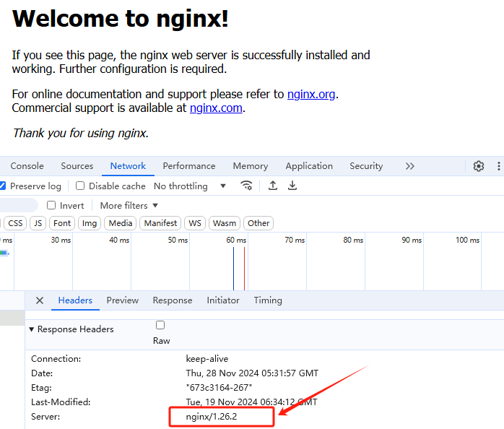The image size is (504, 429).
Task: Click the Welcome to nginx! heading
Action: pos(120,18)
